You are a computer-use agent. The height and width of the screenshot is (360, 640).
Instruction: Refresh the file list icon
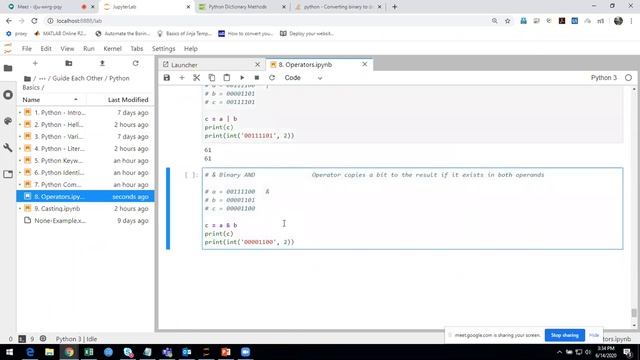136,63
